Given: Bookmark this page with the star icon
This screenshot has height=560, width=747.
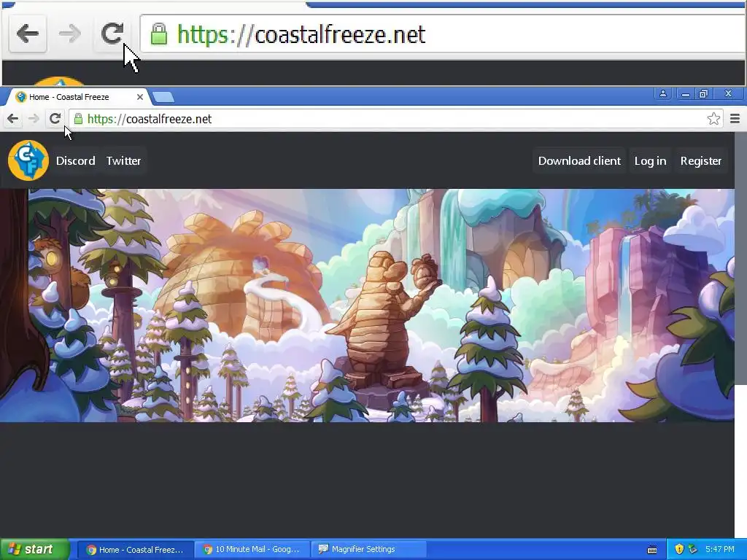Looking at the screenshot, I should [713, 119].
